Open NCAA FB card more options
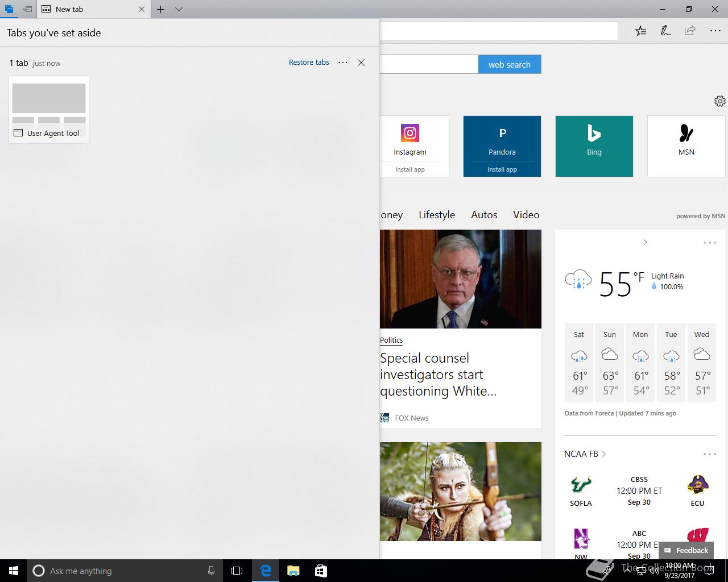Image resolution: width=728 pixels, height=582 pixels. [710, 454]
